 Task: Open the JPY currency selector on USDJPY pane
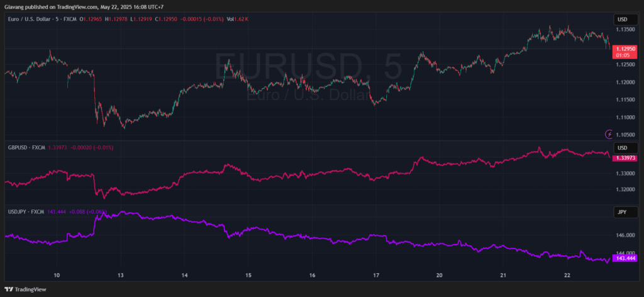(x=622, y=213)
